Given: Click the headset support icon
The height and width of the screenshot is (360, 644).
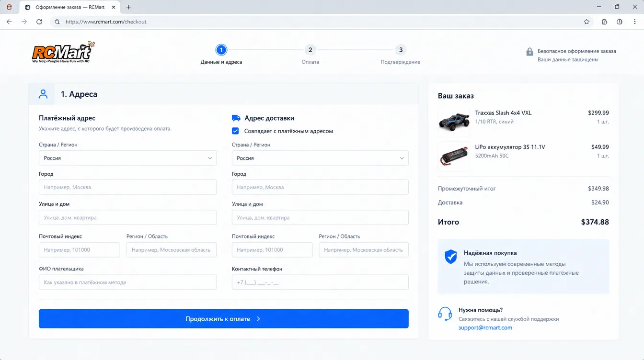Looking at the screenshot, I should coord(445,314).
